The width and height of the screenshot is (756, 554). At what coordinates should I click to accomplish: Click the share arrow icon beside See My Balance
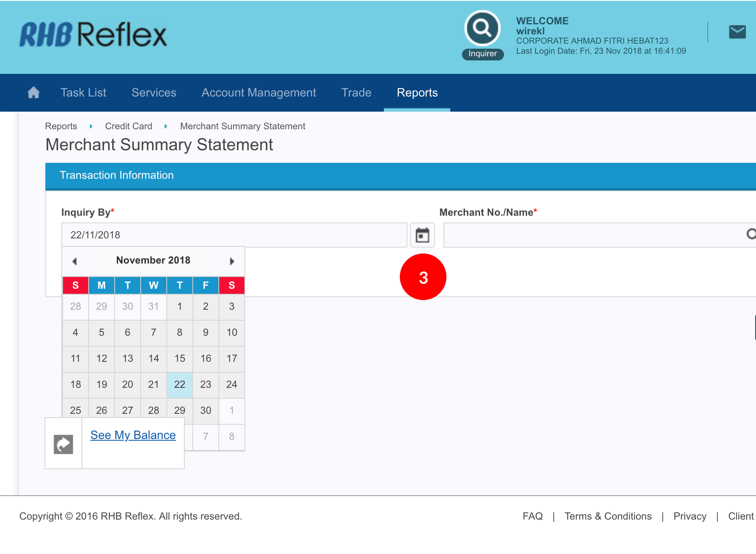click(x=63, y=444)
